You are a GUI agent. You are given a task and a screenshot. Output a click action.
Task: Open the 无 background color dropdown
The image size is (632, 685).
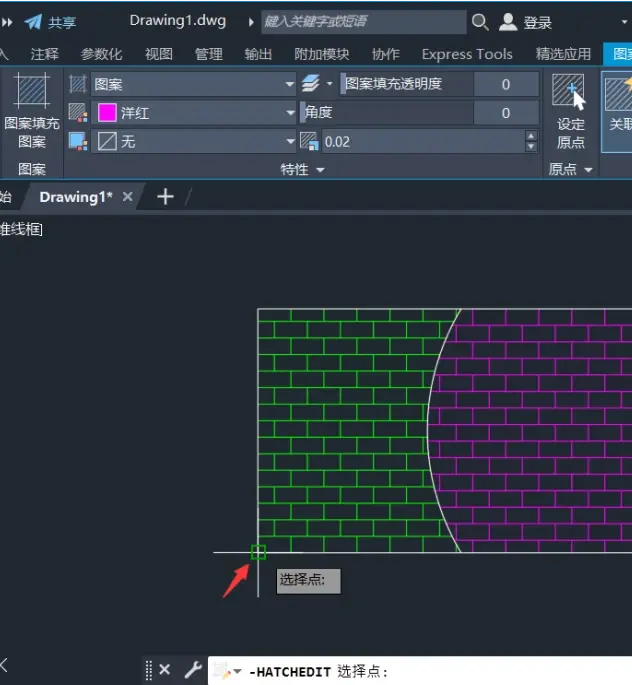[193, 142]
